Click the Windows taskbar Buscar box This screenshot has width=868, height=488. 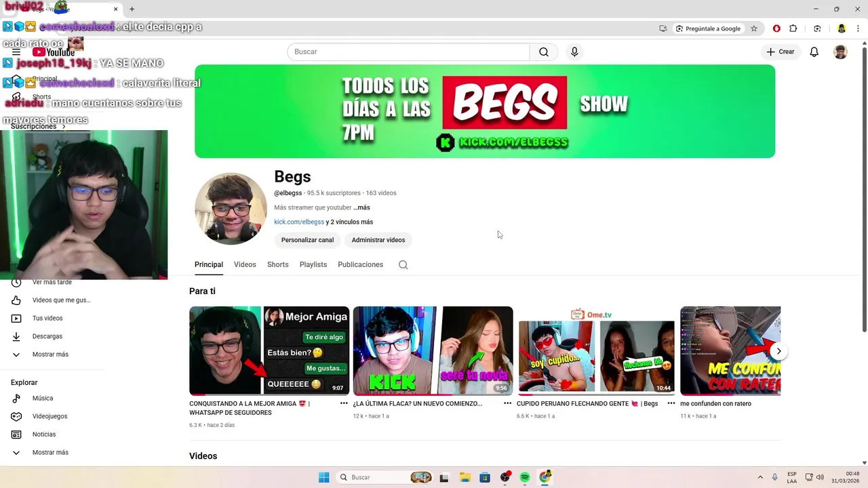click(385, 477)
